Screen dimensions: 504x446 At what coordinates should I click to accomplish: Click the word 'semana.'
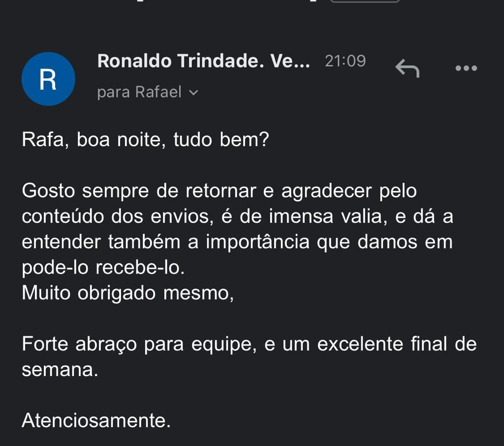click(x=60, y=370)
